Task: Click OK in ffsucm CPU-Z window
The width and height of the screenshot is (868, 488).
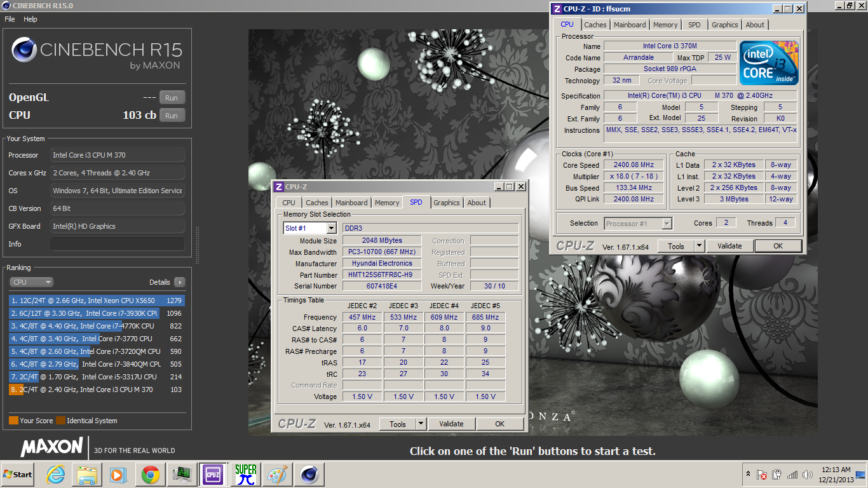Action: (x=778, y=247)
